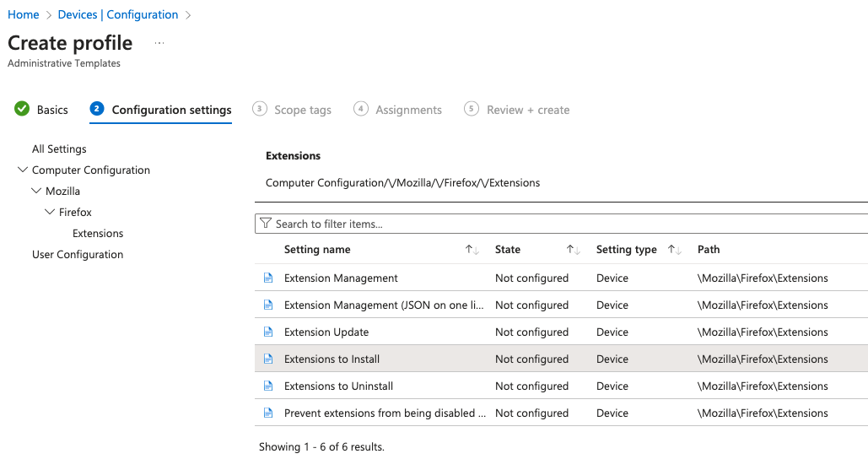This screenshot has width=868, height=470.
Task: Open Devices | Configuration breadcrumb link
Action: (x=118, y=14)
